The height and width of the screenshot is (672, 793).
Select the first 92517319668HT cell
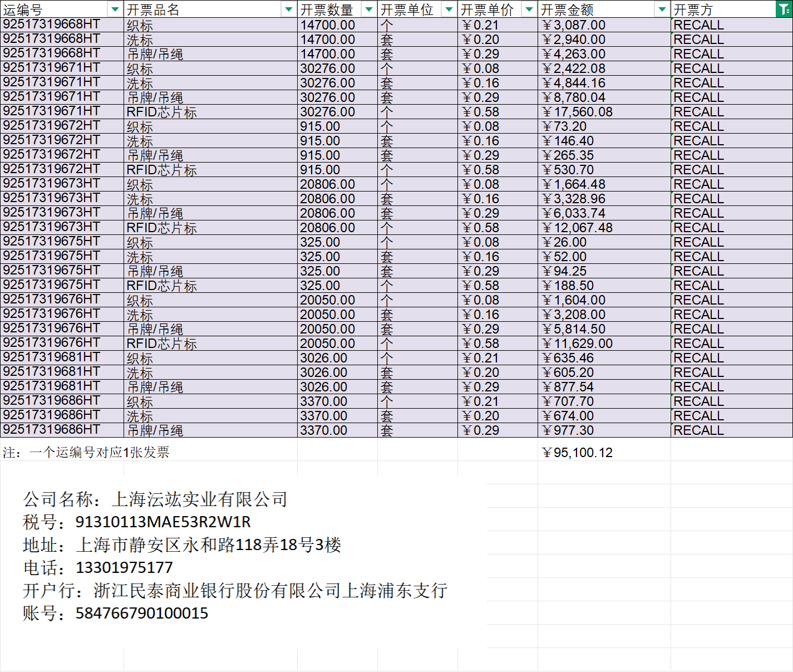[x=52, y=24]
